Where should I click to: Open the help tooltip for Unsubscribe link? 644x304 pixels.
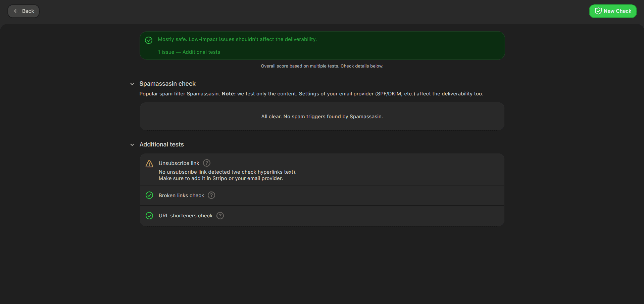[x=207, y=163]
